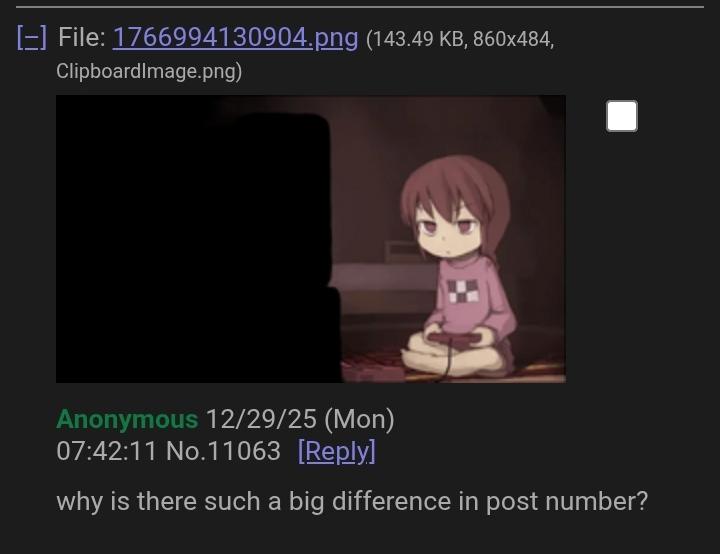The height and width of the screenshot is (554, 720).
Task: Quote post by clicking number 11063
Action: click(x=242, y=451)
